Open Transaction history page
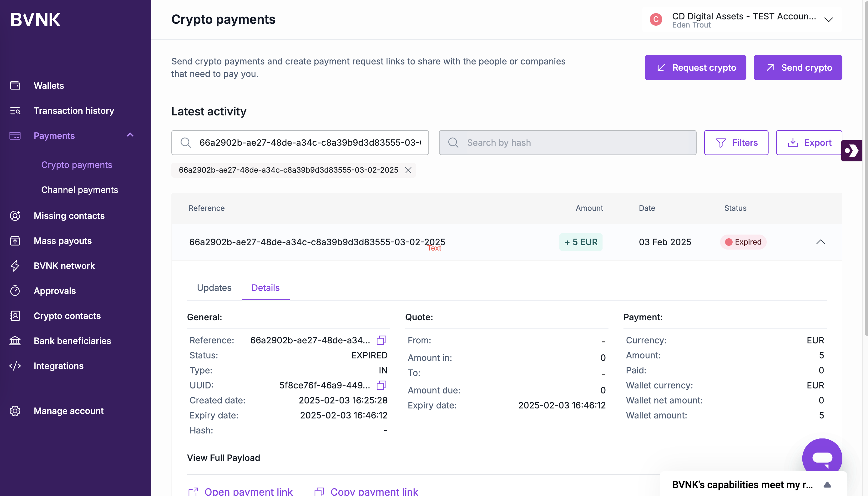 (74, 111)
